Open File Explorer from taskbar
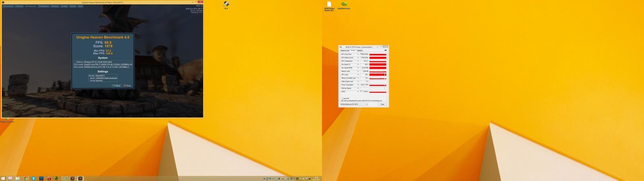The image size is (644, 181). pyautogui.click(x=17, y=179)
